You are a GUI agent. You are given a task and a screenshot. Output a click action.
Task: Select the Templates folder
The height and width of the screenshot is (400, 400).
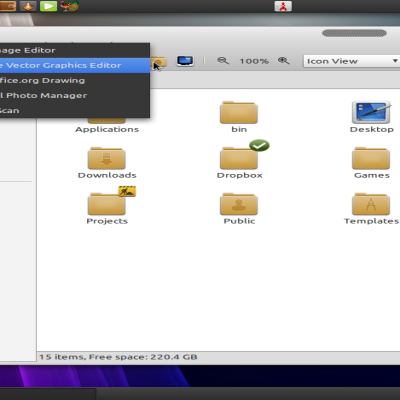371,209
